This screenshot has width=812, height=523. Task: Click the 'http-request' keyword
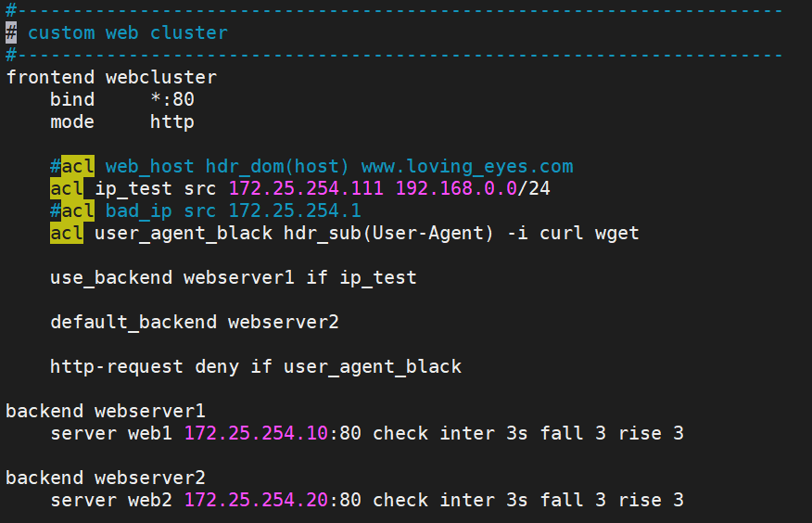point(117,367)
